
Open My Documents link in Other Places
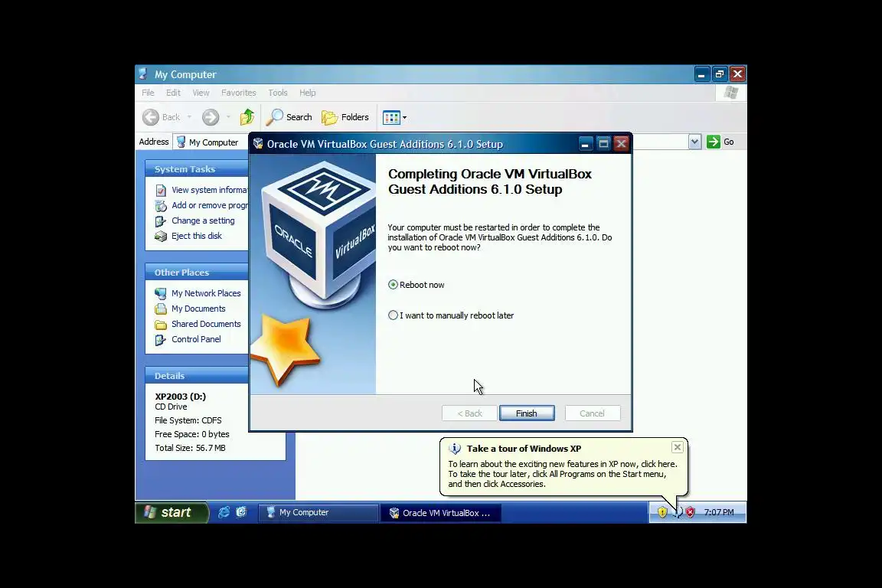(x=198, y=309)
